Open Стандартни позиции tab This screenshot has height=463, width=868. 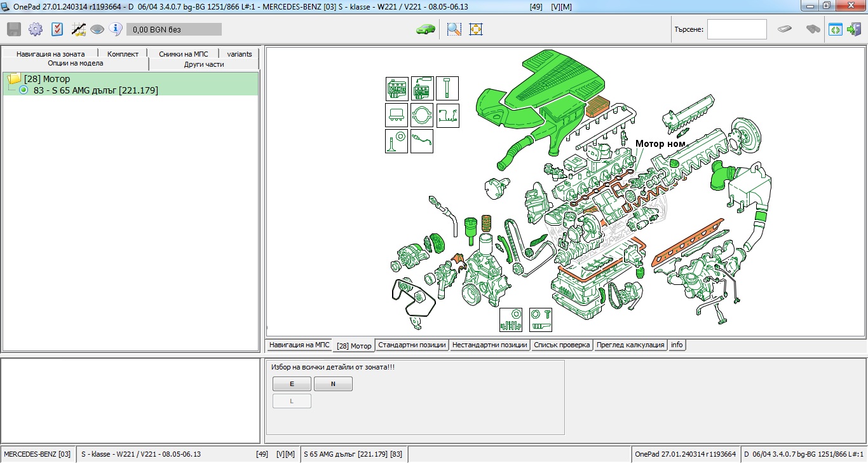(412, 345)
